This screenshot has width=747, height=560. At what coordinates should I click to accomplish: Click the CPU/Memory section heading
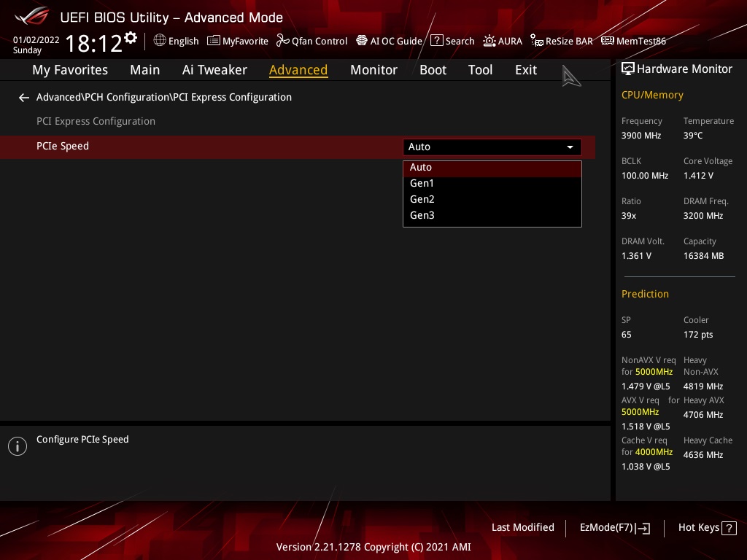click(x=652, y=96)
